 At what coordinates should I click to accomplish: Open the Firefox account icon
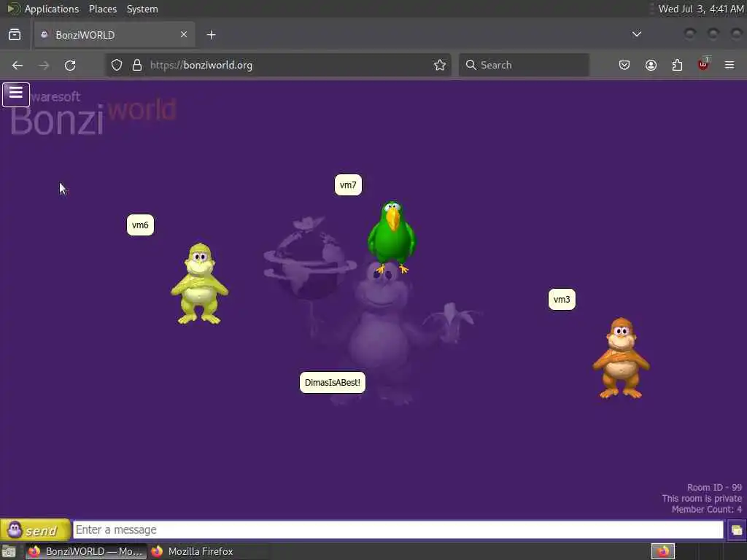pyautogui.click(x=651, y=65)
